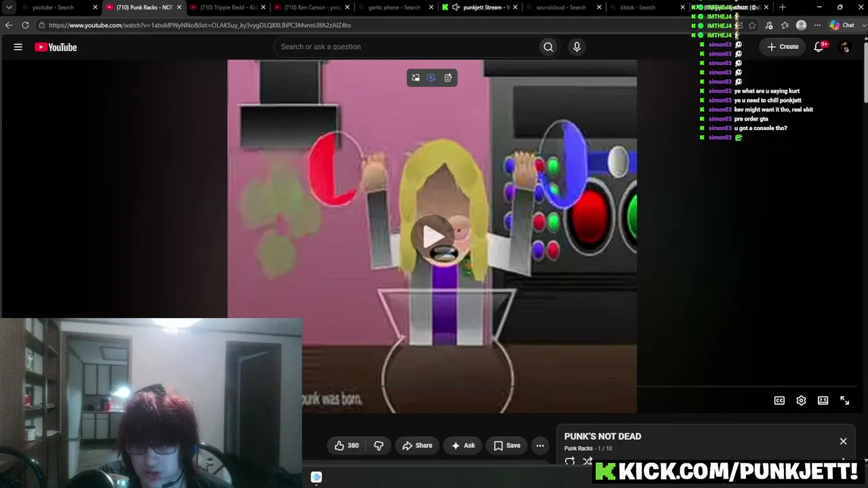Click the notes overlay icon on video
This screenshot has height=488, width=868.
(448, 78)
